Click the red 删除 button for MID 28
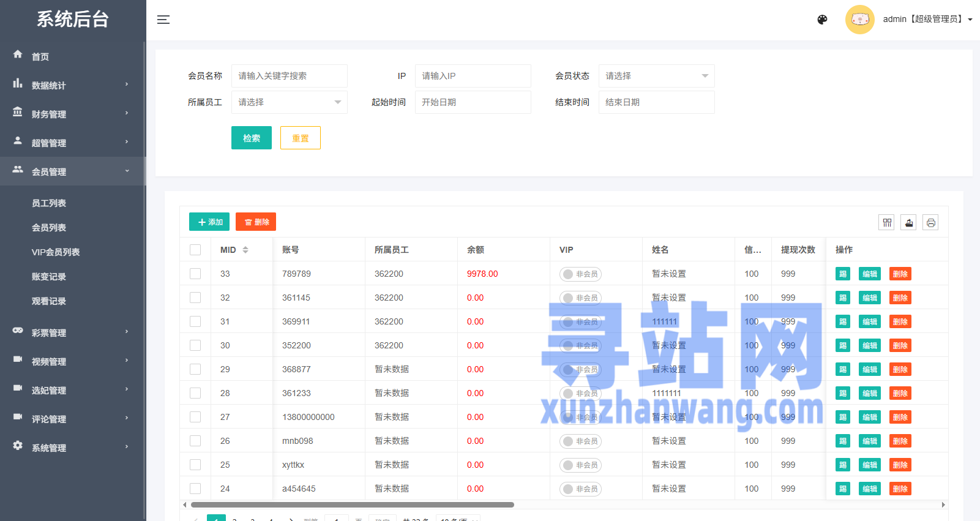This screenshot has width=980, height=521. click(900, 393)
